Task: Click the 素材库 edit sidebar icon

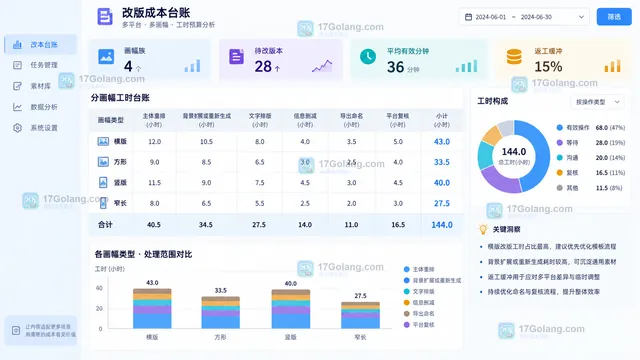Action: 17,86
